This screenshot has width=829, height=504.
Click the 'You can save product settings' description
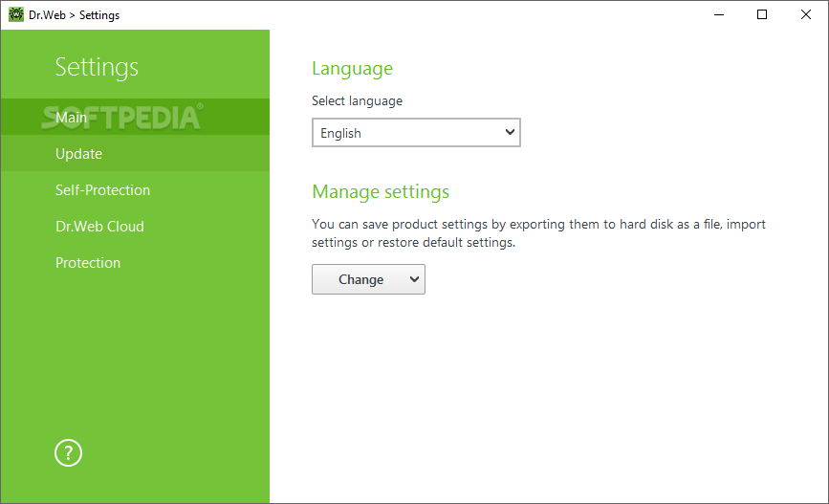coord(538,233)
